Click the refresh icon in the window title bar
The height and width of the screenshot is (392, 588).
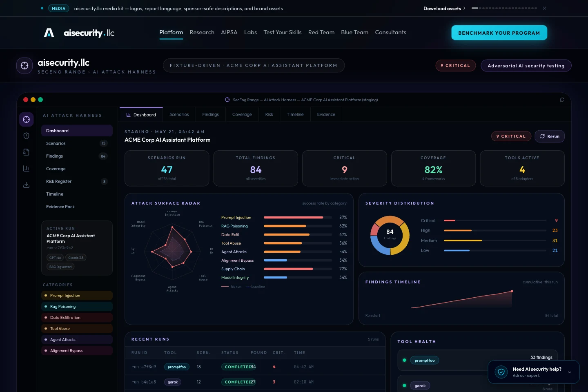[562, 100]
